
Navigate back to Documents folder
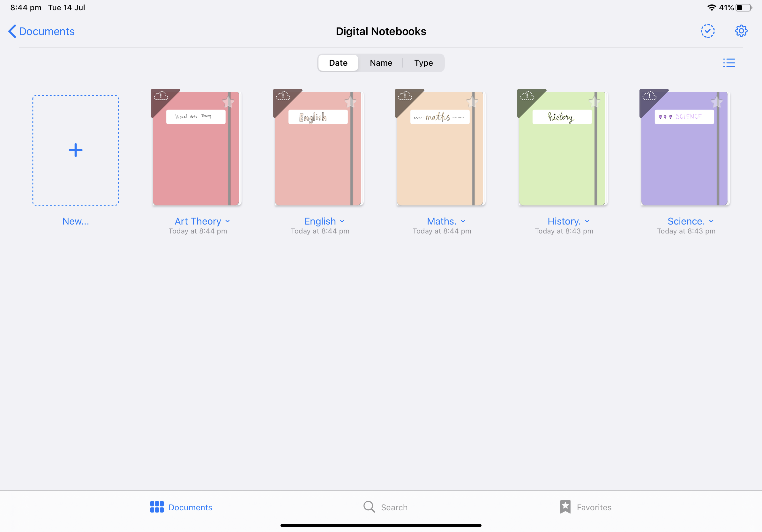coord(41,31)
